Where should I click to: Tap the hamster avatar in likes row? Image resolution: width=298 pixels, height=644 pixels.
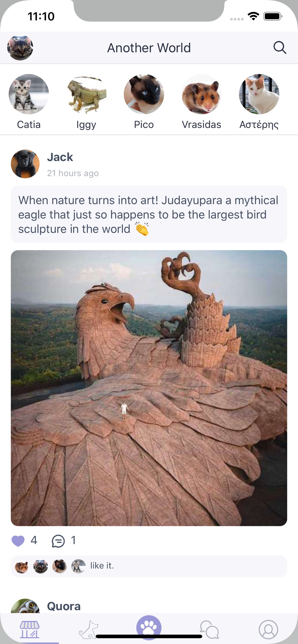tap(22, 566)
